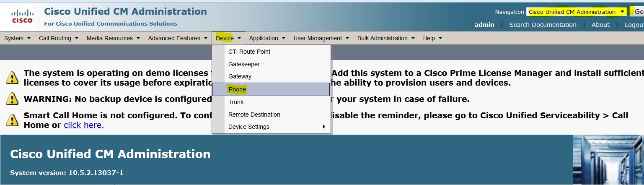Open the Media Resources menu
This screenshot has width=644, height=185.
point(113,38)
